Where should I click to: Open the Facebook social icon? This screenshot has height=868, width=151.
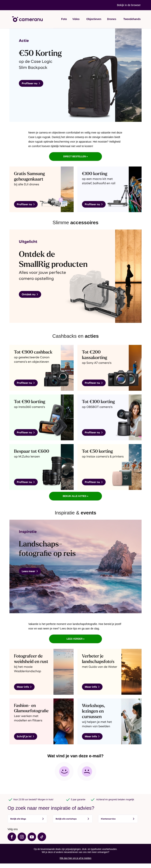pos(12,836)
